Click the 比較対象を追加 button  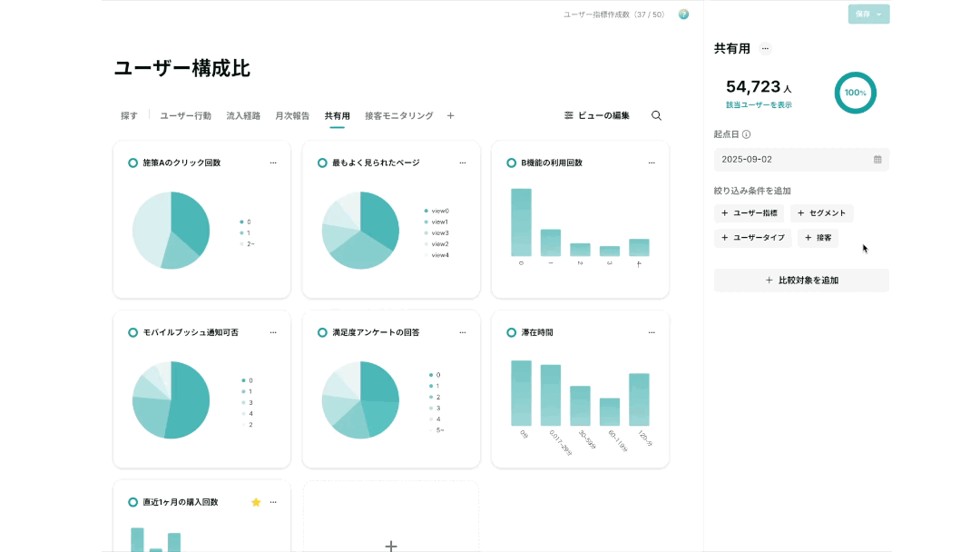[801, 280]
